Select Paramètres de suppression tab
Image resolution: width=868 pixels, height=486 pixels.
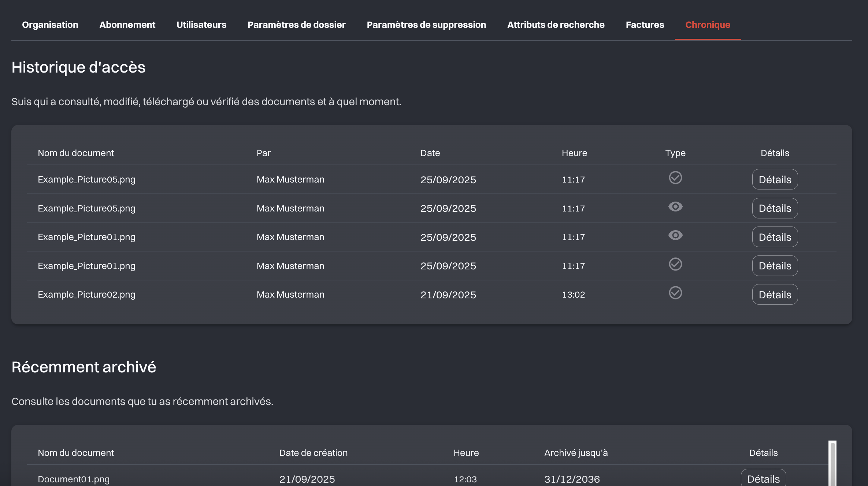point(426,25)
